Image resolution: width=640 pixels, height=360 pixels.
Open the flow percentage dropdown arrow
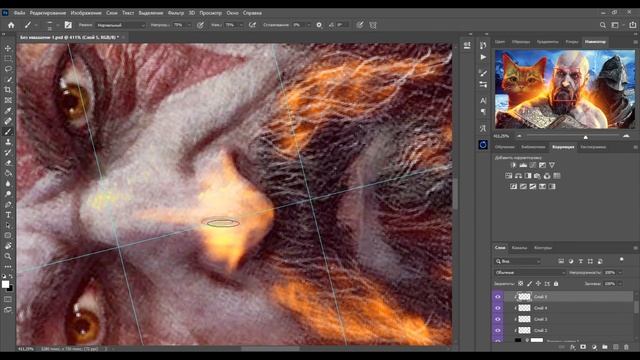coord(241,25)
